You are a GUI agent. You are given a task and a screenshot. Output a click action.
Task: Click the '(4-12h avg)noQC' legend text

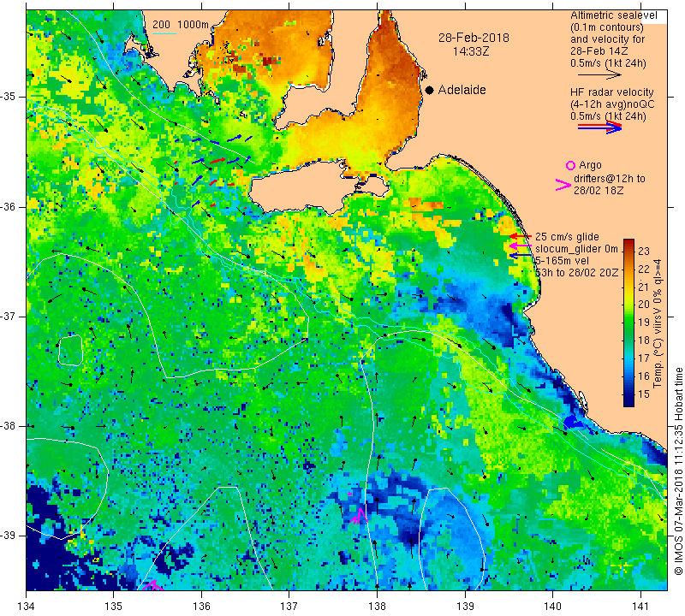click(612, 104)
